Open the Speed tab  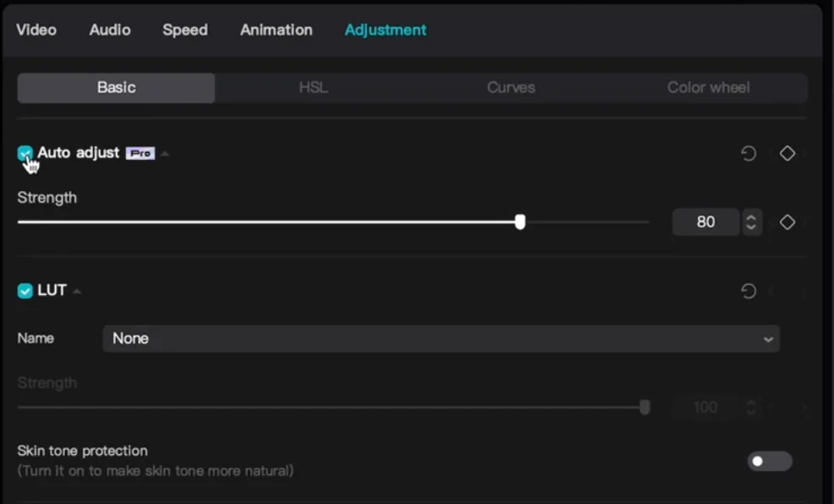[185, 30]
